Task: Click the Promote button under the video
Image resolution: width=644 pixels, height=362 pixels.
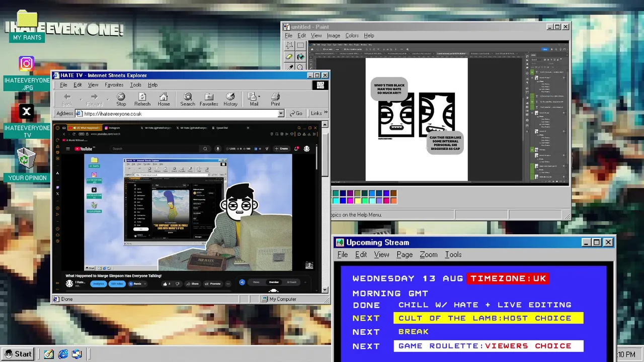Action: 213,284
